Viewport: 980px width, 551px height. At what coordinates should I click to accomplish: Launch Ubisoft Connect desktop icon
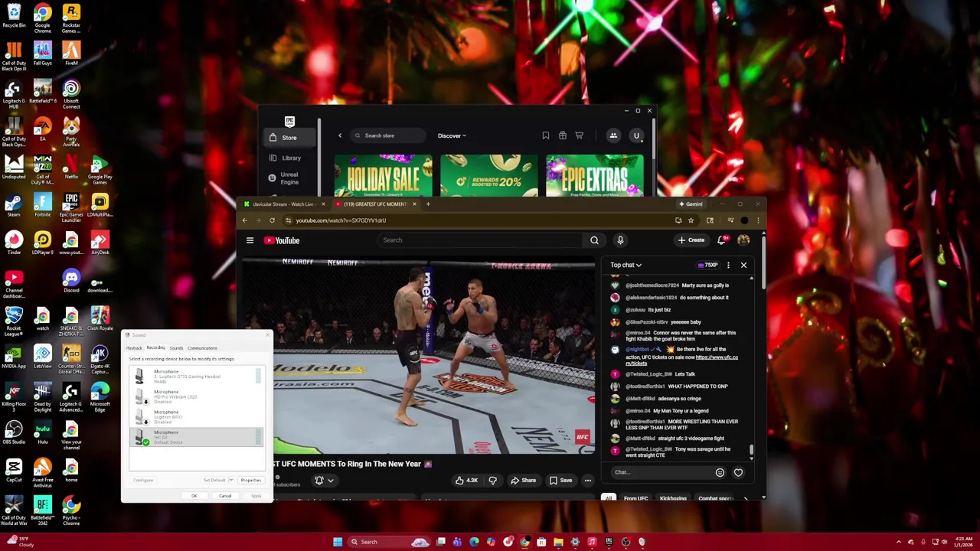[71, 95]
